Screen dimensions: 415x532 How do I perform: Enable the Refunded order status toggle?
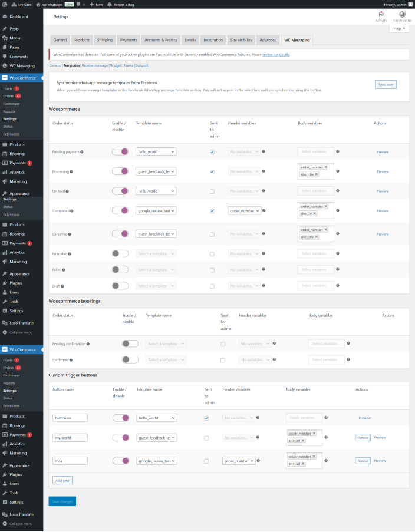(120, 253)
